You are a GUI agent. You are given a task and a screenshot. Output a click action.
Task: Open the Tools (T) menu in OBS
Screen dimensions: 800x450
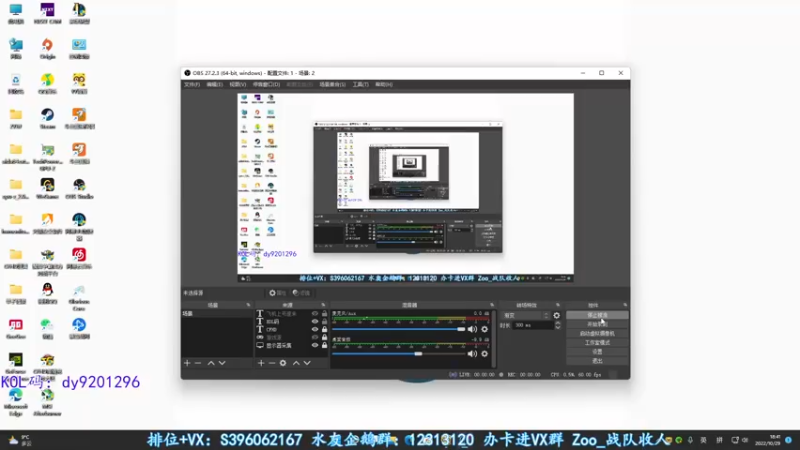click(360, 85)
